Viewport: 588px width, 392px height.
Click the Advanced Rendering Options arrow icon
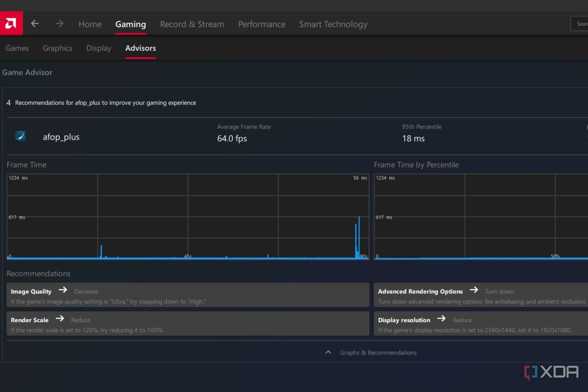474,290
